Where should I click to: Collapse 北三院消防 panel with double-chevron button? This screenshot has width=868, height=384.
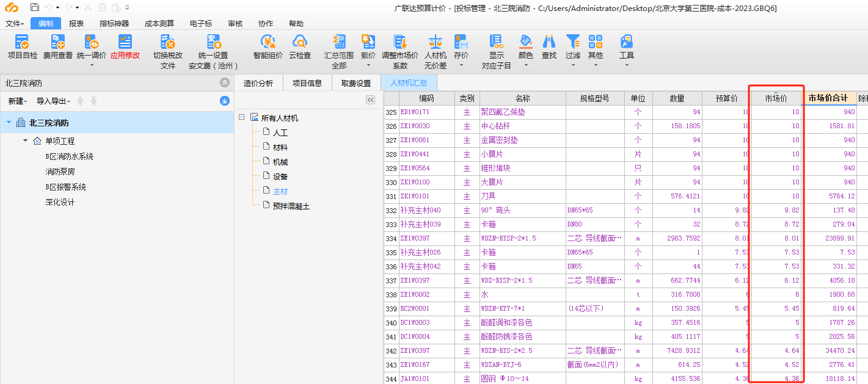[x=225, y=83]
